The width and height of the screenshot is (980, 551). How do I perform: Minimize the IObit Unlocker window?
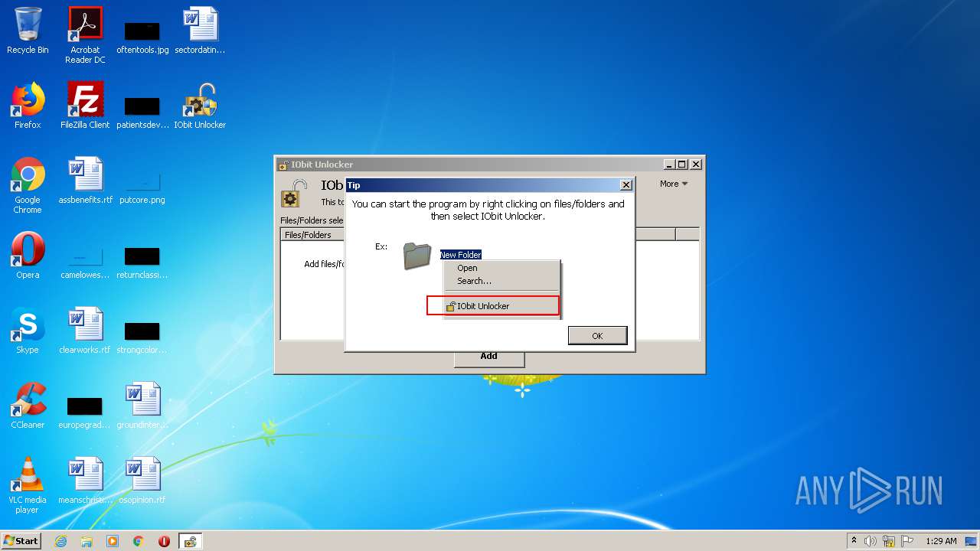[x=669, y=165]
